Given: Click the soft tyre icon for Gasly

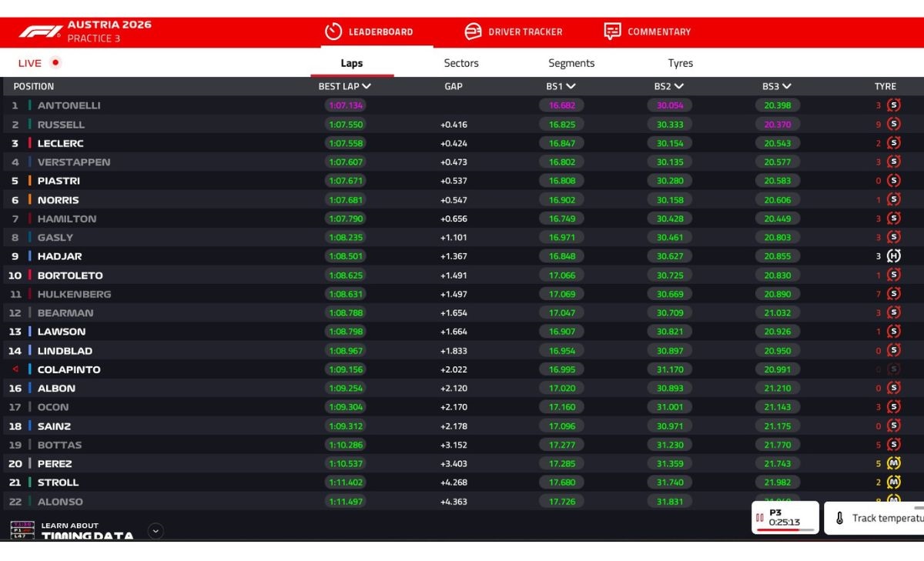Looking at the screenshot, I should 893,237.
